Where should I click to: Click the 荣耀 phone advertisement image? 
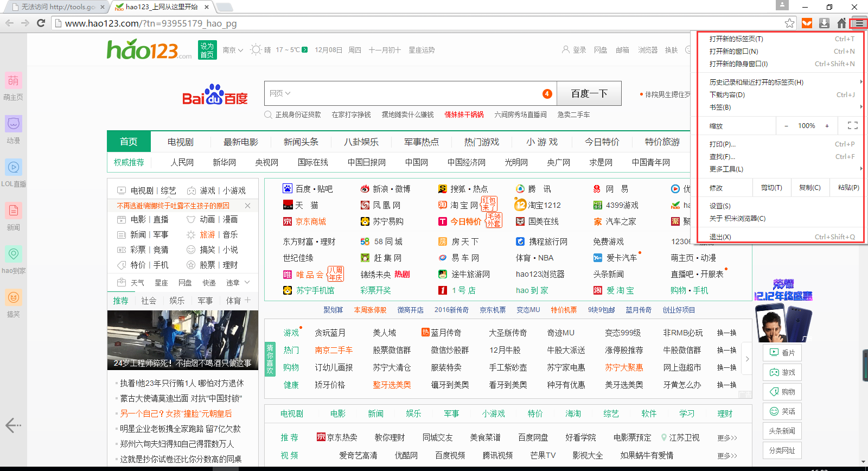click(783, 309)
